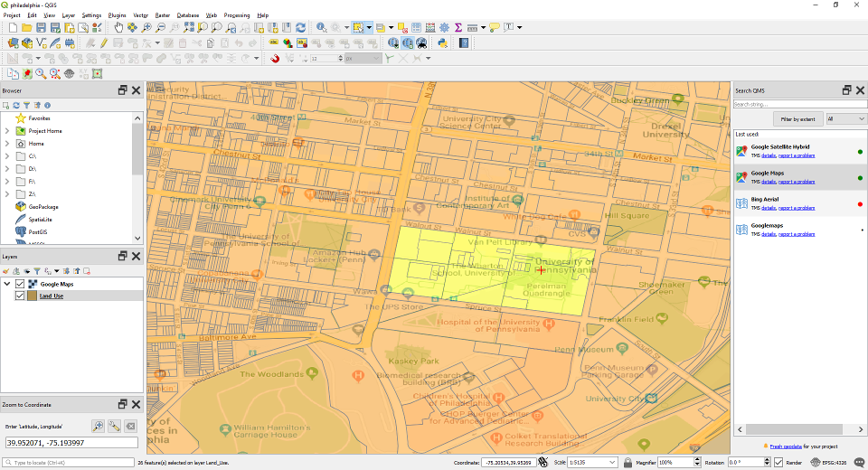Open the Python Console icon
868x470 pixels.
443,42
